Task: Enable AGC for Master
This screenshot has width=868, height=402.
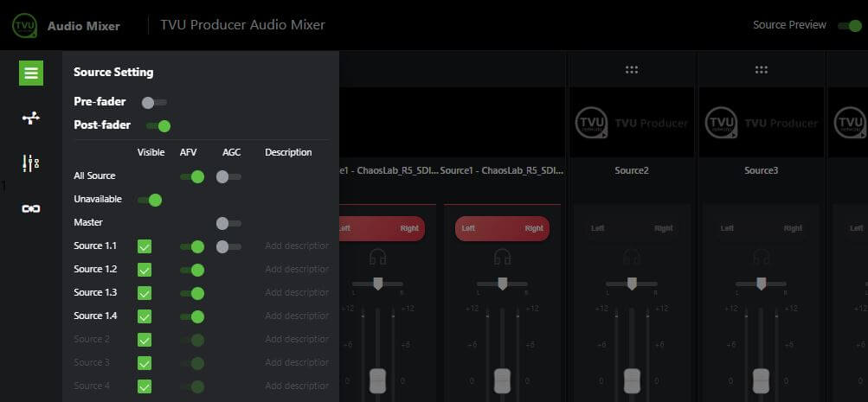Action: (x=228, y=223)
